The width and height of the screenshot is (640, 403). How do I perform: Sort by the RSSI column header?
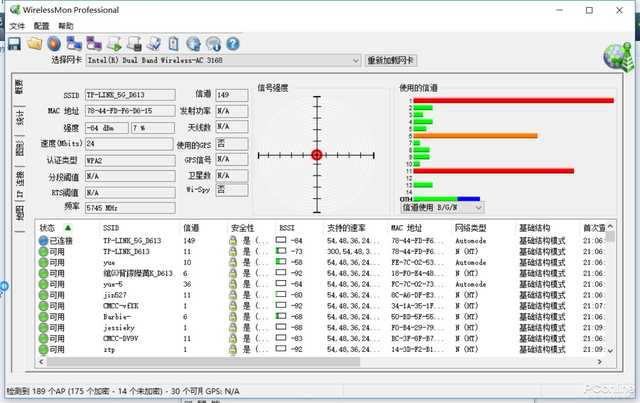tap(287, 228)
